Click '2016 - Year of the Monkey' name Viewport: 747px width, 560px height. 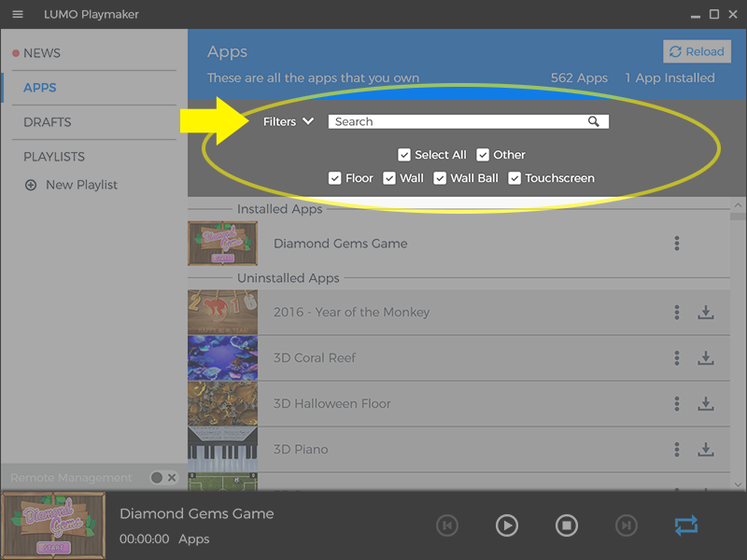(352, 313)
